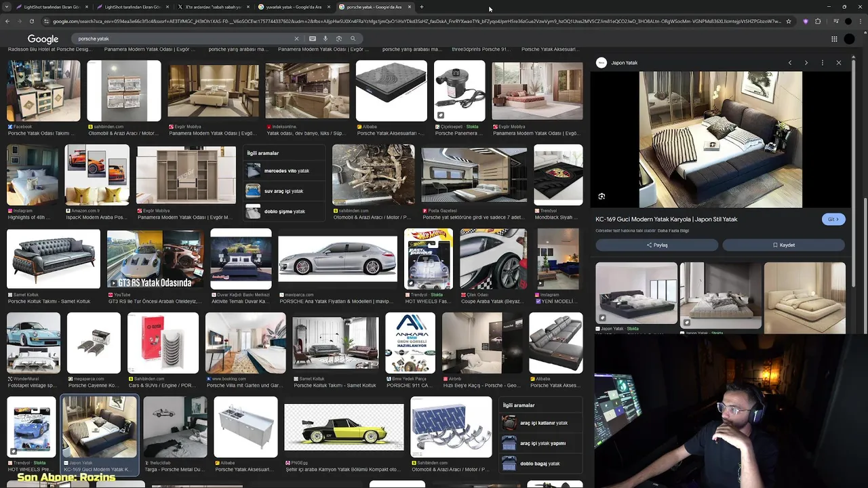Show previous image in preview panel
The height and width of the screenshot is (488, 868).
pos(790,62)
